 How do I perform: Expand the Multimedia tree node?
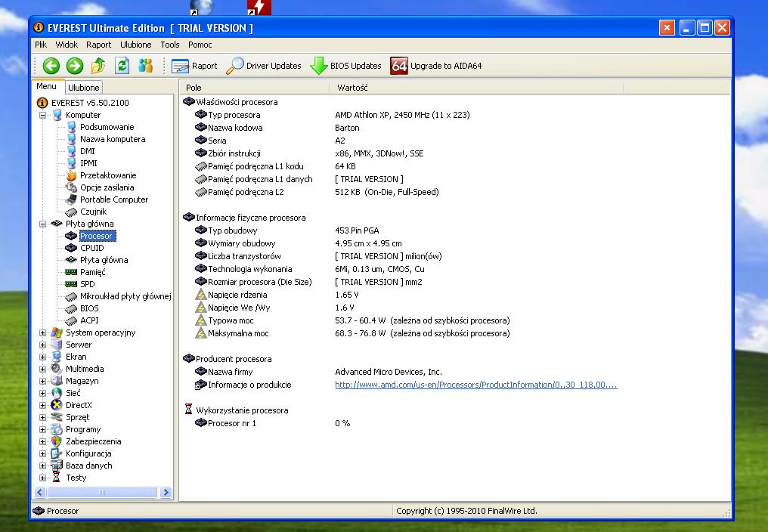(x=42, y=369)
